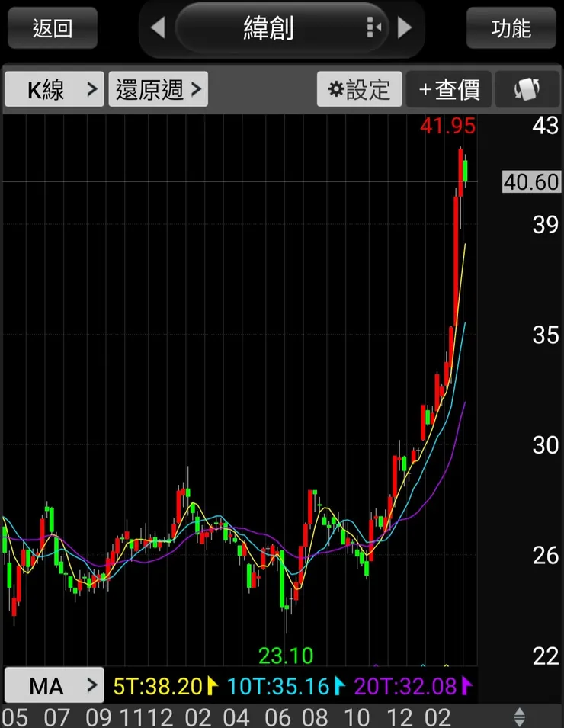Click the purple 20T flag marker
Image resolution: width=564 pixels, height=728 pixels.
(467, 686)
